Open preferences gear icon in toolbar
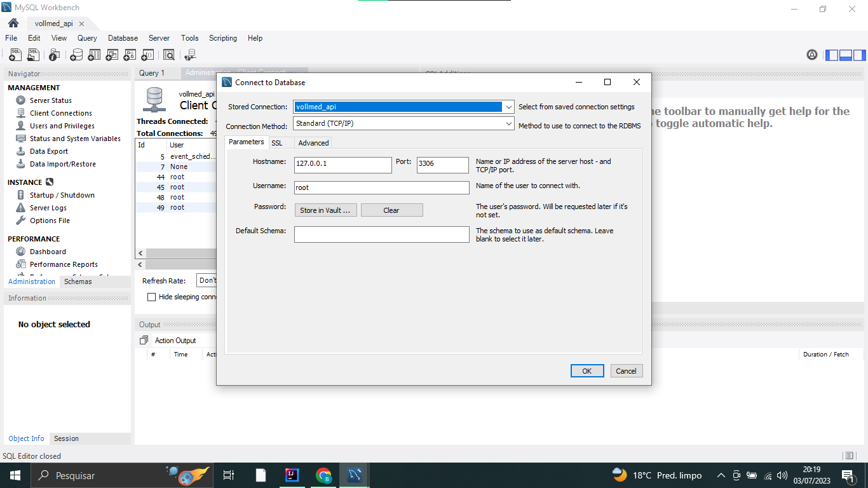868x488 pixels. pos(812,55)
